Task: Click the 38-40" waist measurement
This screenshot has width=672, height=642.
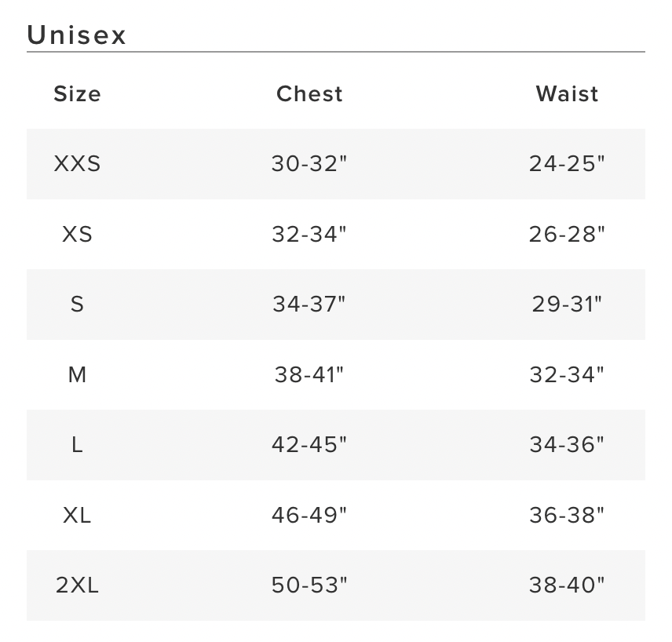Action: coord(567,585)
